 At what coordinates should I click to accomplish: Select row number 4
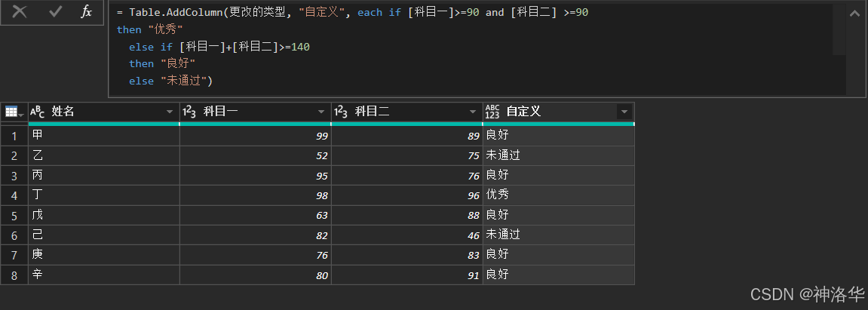14,195
